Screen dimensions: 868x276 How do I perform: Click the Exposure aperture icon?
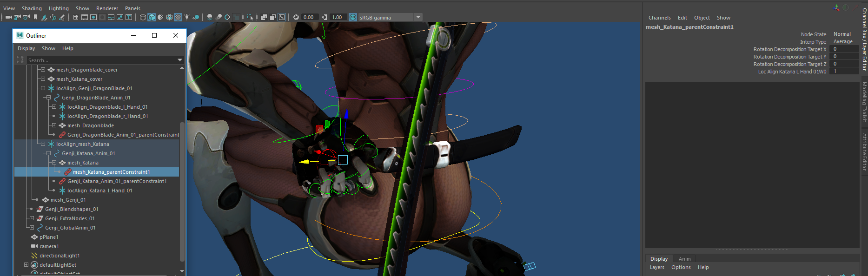click(296, 17)
